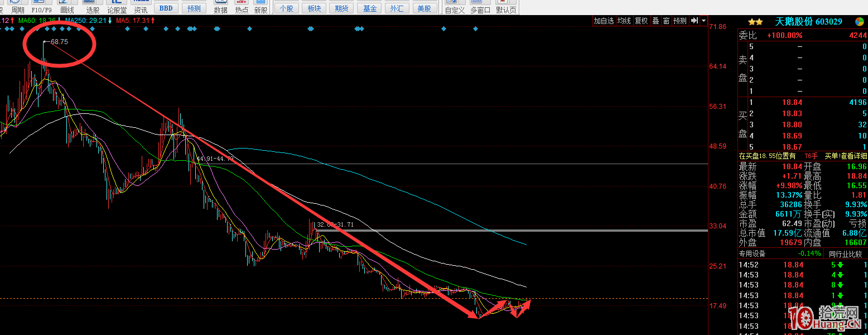Viewport: 868px width, 335px height.
Task: Toggle the 均线 moving average lines
Action: (624, 21)
